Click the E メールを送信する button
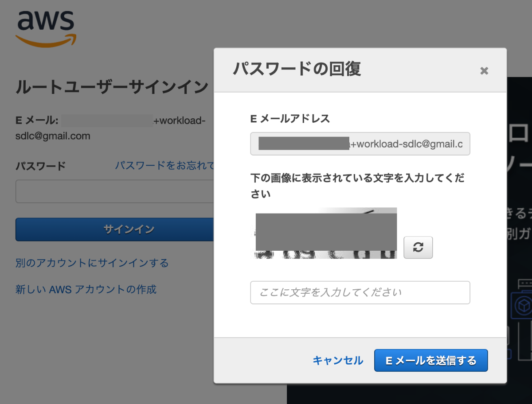532x404 pixels. tap(431, 361)
